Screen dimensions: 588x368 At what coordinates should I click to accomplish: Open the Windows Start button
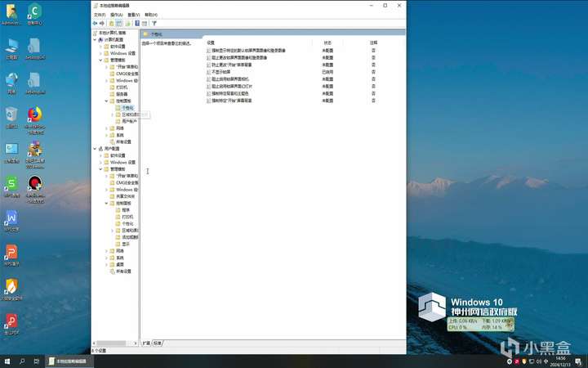click(x=7, y=361)
